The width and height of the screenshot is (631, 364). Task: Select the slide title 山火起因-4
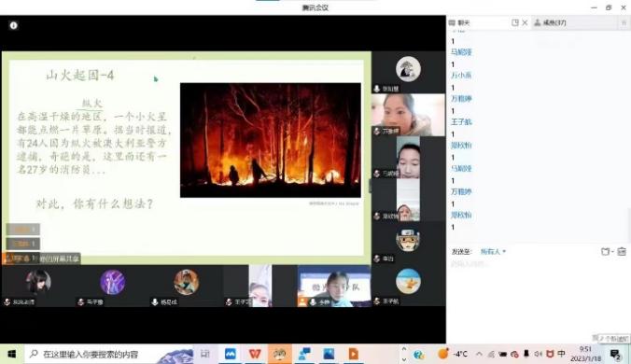80,75
